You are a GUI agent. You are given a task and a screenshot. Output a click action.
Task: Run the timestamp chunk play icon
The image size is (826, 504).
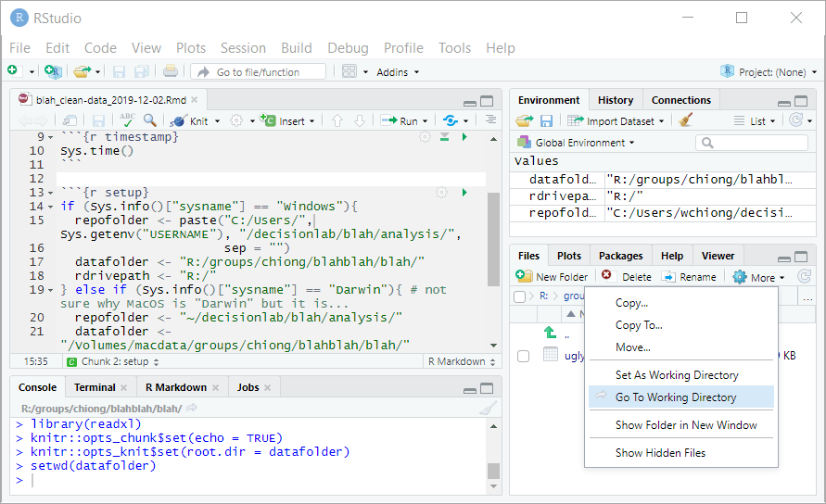464,137
